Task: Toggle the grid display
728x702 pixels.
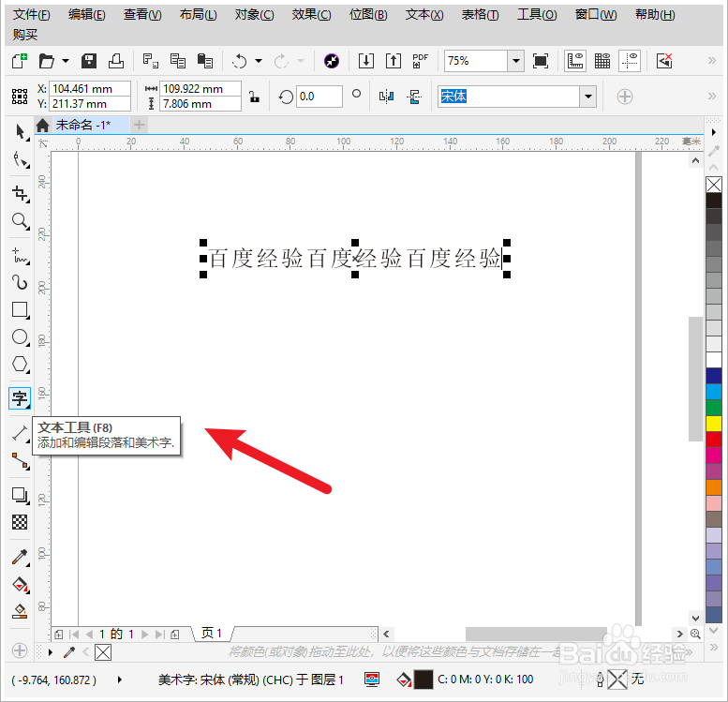Action: 602,61
